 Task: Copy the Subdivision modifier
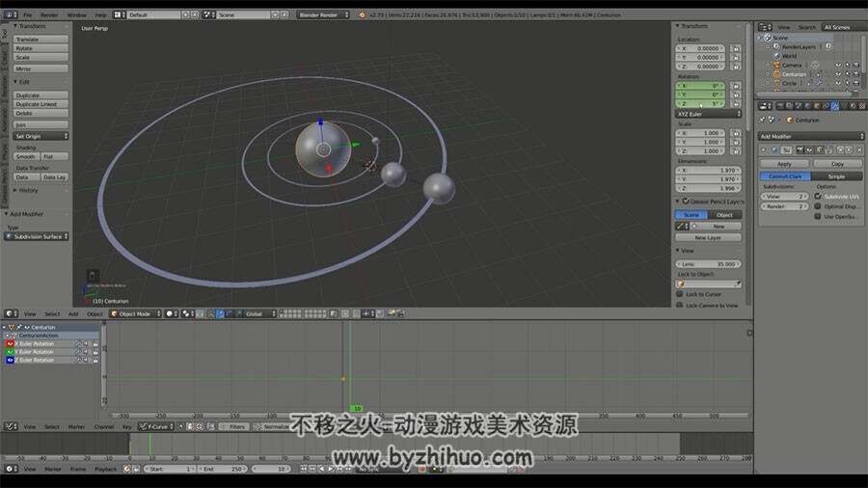click(836, 164)
